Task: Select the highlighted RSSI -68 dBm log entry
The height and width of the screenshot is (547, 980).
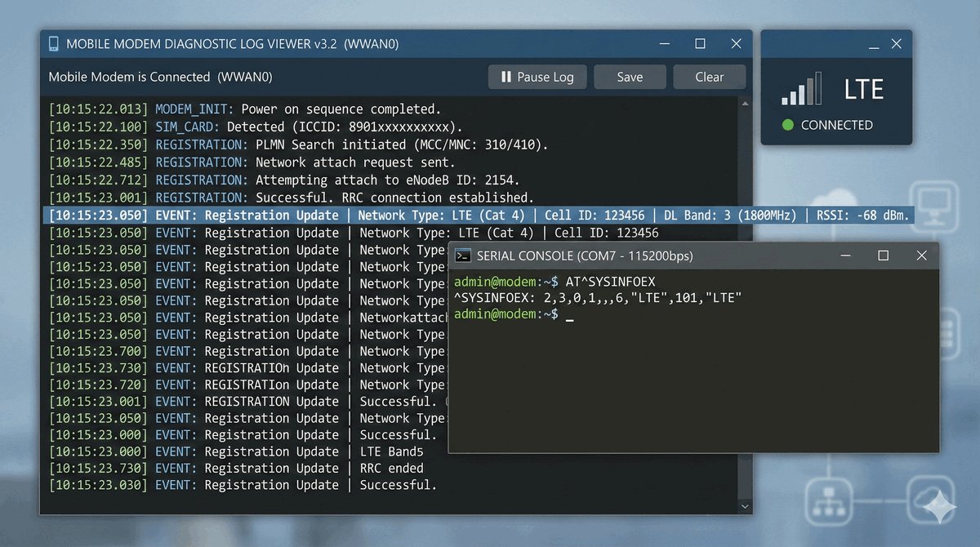Action: 478,216
